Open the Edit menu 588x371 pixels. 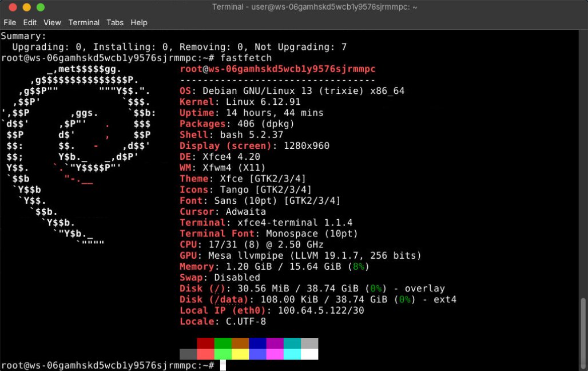tap(30, 22)
